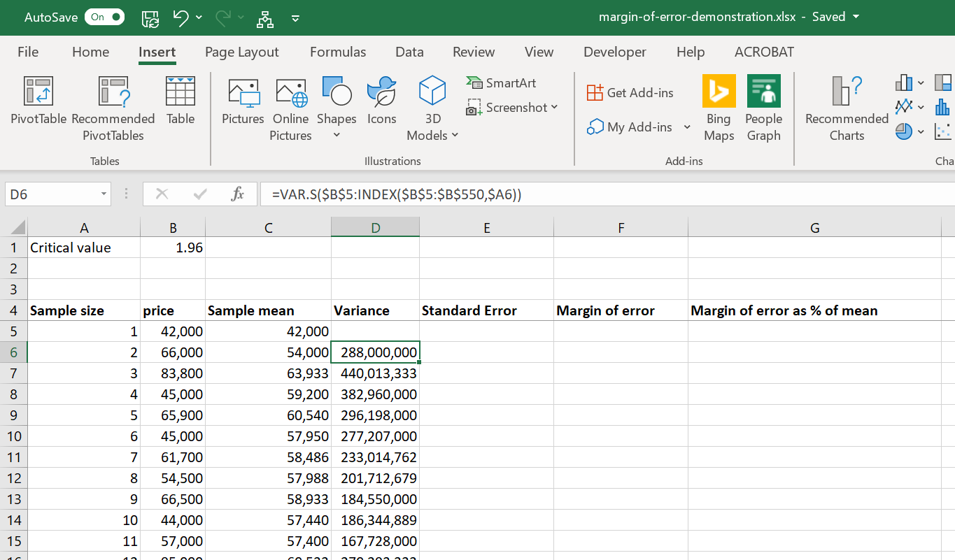Open the Page Layout tab
Screen dimensions: 955x560
coord(241,52)
